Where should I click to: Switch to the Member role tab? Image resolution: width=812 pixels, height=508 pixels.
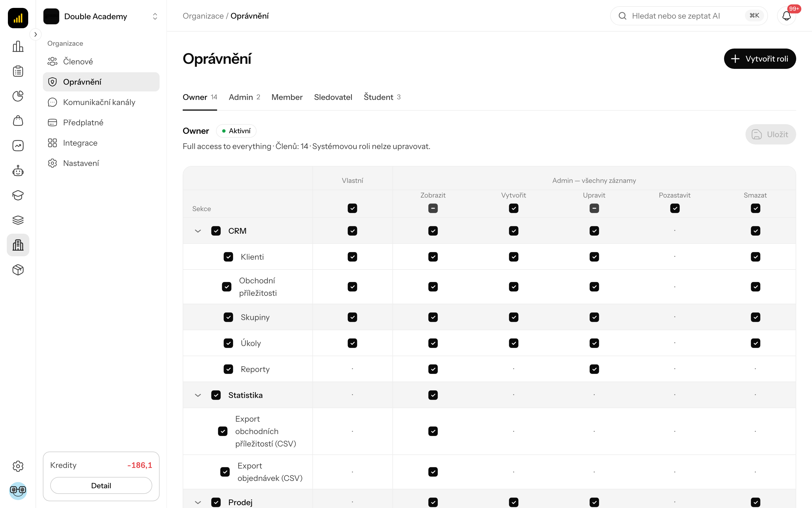click(x=287, y=97)
